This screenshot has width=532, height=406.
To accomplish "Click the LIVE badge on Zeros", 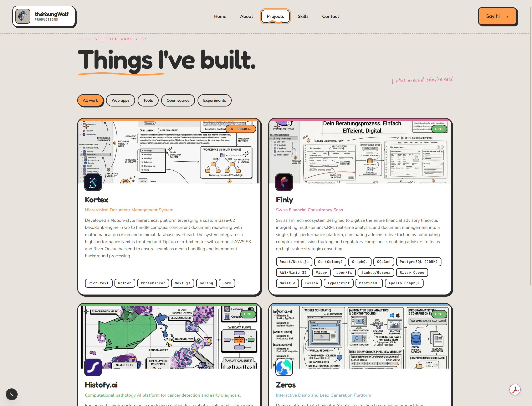I will [x=439, y=314].
